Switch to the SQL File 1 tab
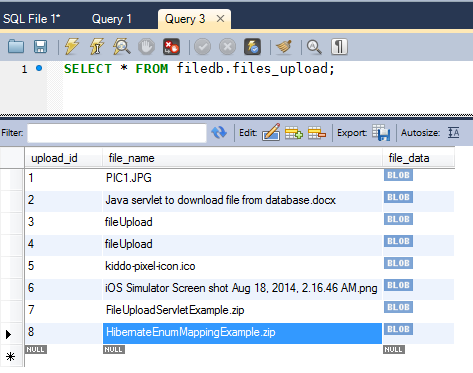This screenshot has height=373, width=473. tap(32, 19)
